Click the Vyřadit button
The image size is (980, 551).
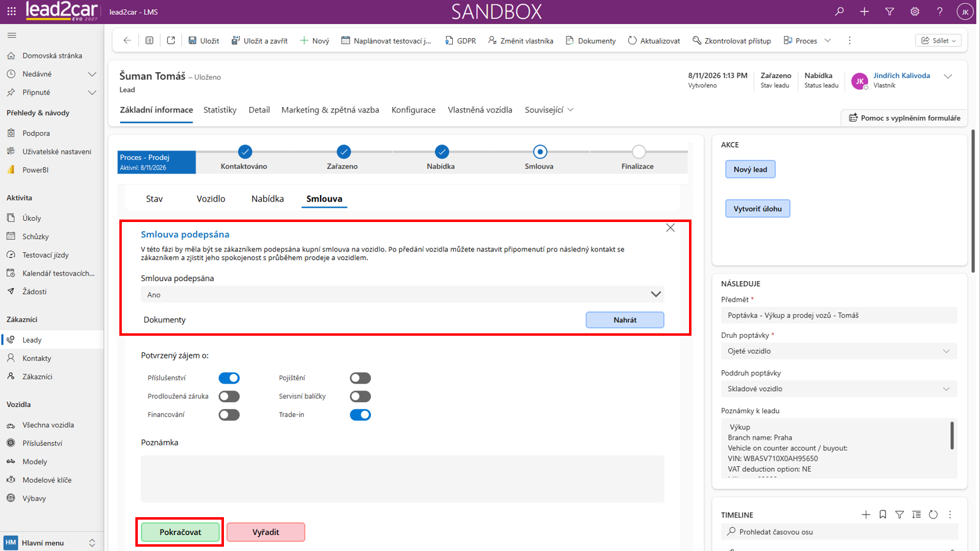266,532
